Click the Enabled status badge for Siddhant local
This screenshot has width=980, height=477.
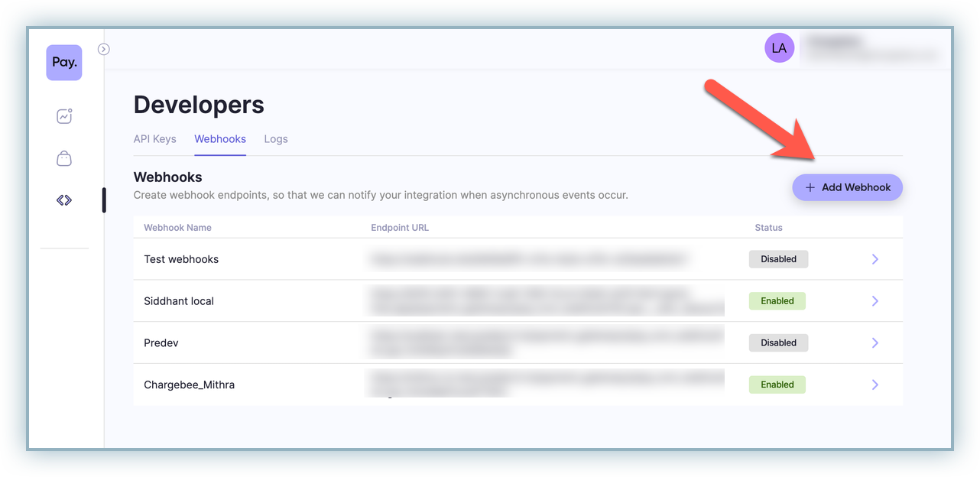pyautogui.click(x=777, y=301)
